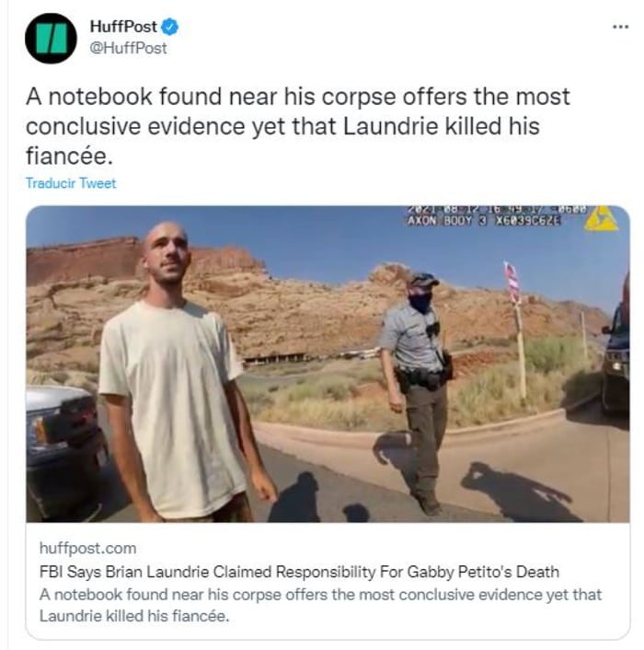644x650 pixels.
Task: Click the flag on the pole
Action: pos(512,281)
